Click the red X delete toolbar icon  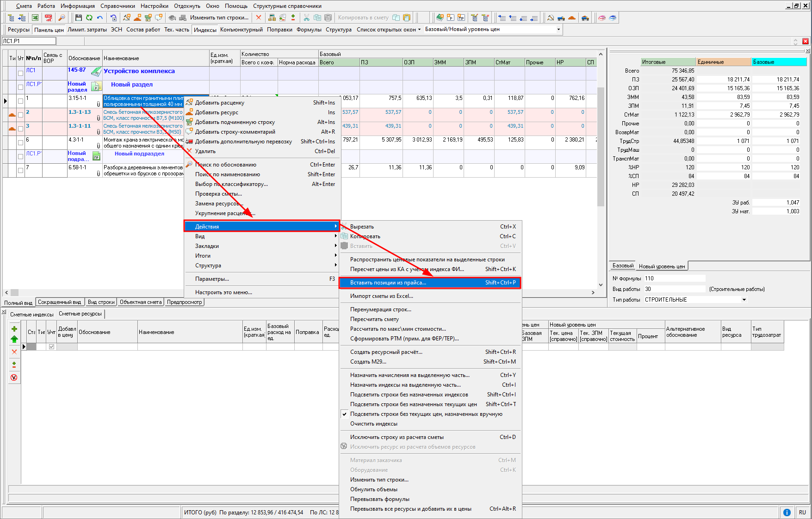click(x=259, y=18)
